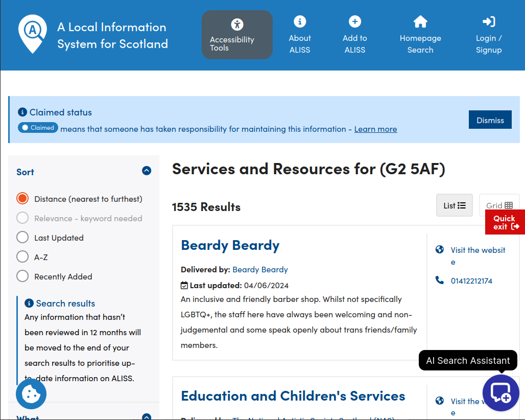Visit the website link for Beardy Beardy
This screenshot has height=420, width=525.
click(x=478, y=256)
